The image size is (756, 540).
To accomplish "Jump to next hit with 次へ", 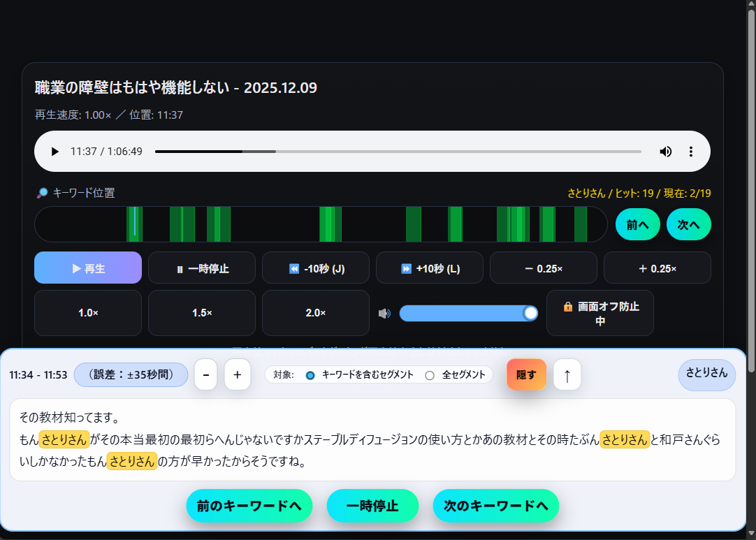I will tap(688, 224).
